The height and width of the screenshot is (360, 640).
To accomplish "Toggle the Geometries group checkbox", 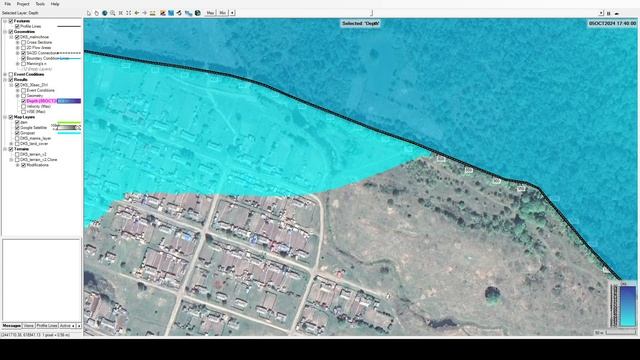I will click(11, 31).
